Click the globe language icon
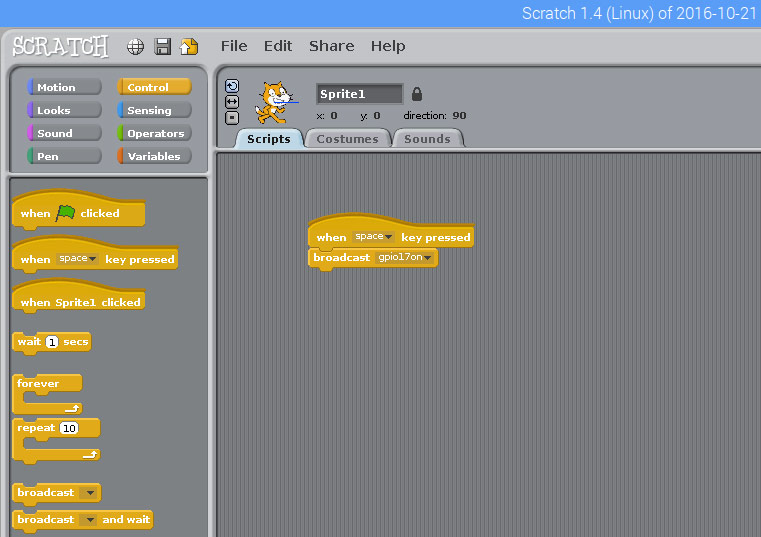Image resolution: width=761 pixels, height=537 pixels. (136, 46)
